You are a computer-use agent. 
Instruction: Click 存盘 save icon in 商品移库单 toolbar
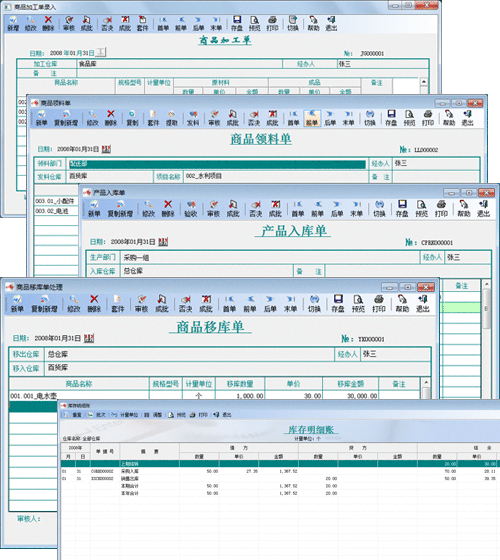pyautogui.click(x=338, y=303)
